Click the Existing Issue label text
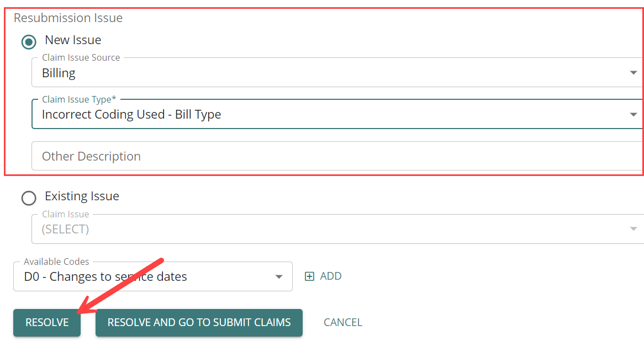The width and height of the screenshot is (644, 352). (x=82, y=196)
